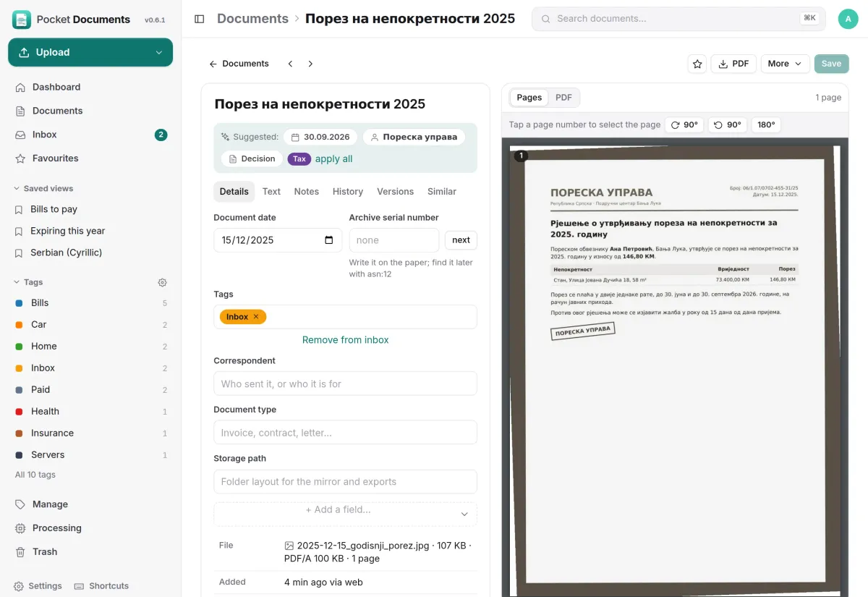868x597 pixels.
Task: Select the Details tab
Action: click(234, 192)
